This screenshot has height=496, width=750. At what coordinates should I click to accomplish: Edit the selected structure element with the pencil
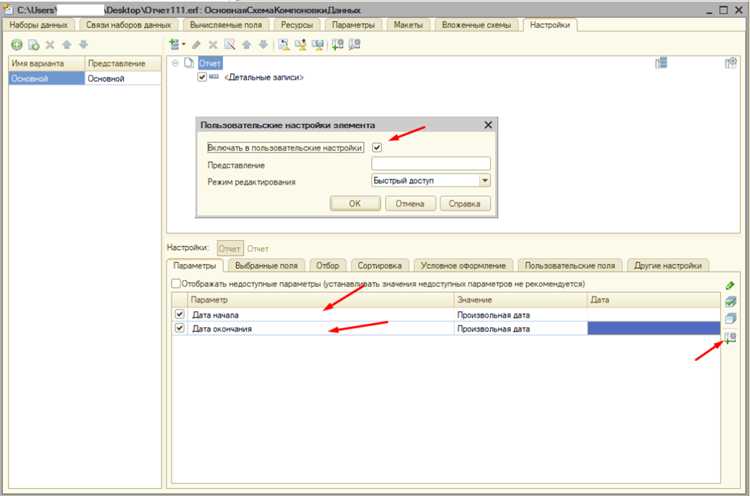pyautogui.click(x=196, y=45)
